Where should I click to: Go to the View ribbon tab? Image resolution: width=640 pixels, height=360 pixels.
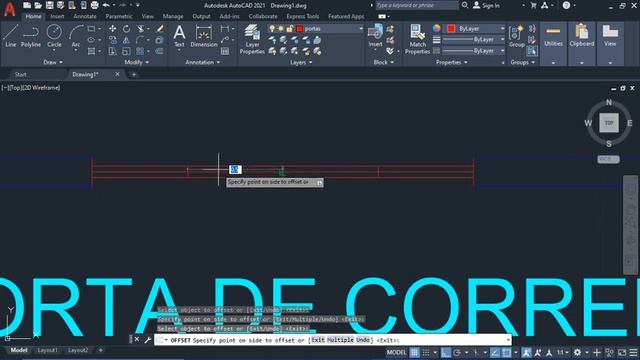[x=148, y=16]
